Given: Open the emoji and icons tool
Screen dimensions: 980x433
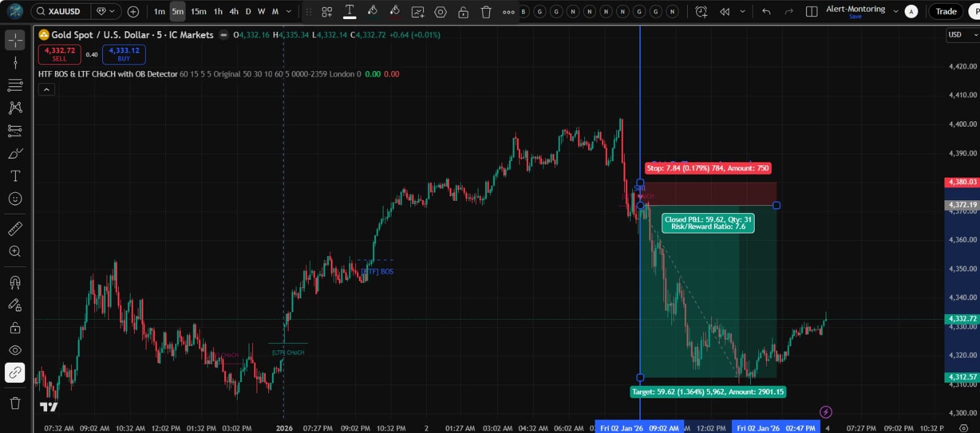Looking at the screenshot, I should tap(15, 198).
